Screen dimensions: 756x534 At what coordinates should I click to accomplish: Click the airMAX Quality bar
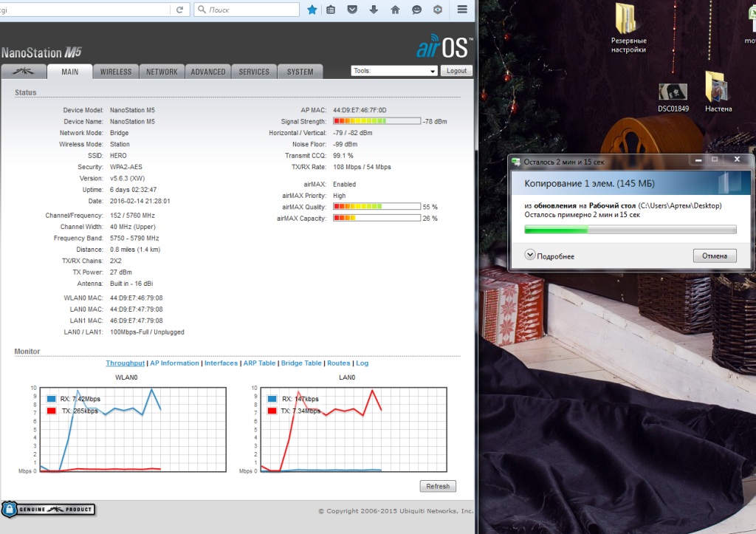[x=377, y=207]
